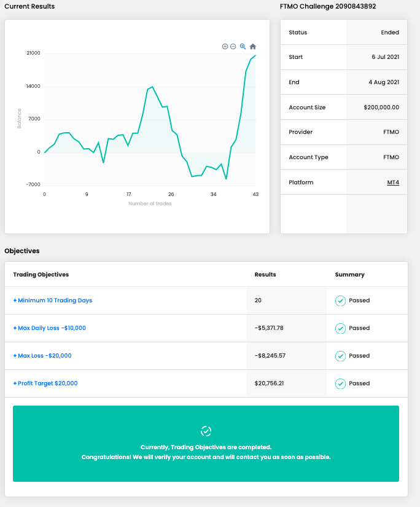Expand the Profit Target $20,000 objective
The image size is (420, 507).
click(45, 383)
